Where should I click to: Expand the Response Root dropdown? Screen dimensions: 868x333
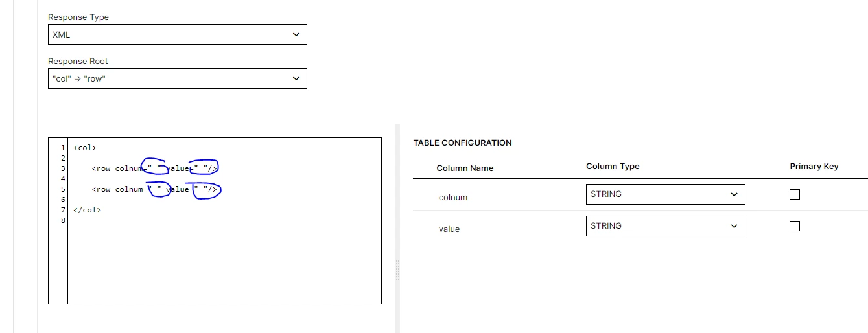pos(177,78)
